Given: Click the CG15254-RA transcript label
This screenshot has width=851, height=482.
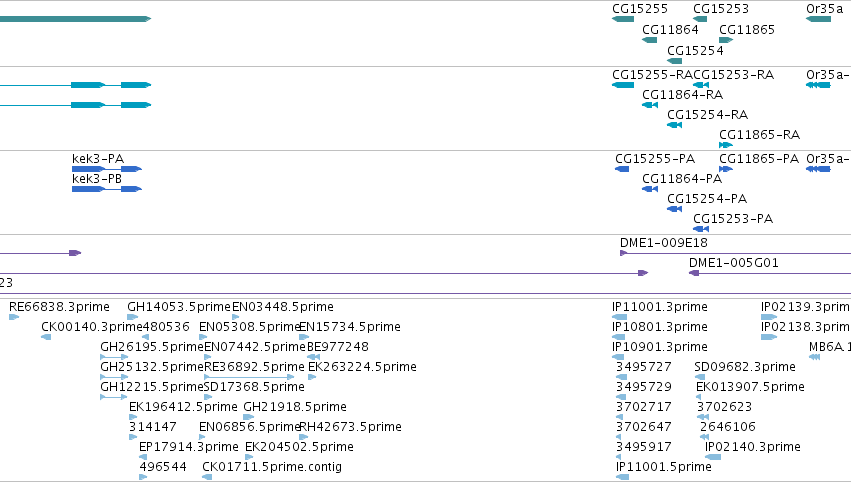Looking at the screenshot, I should point(707,115).
